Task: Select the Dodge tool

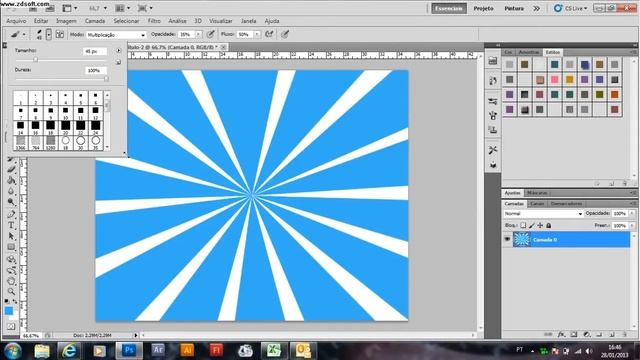Action: pos(11,202)
